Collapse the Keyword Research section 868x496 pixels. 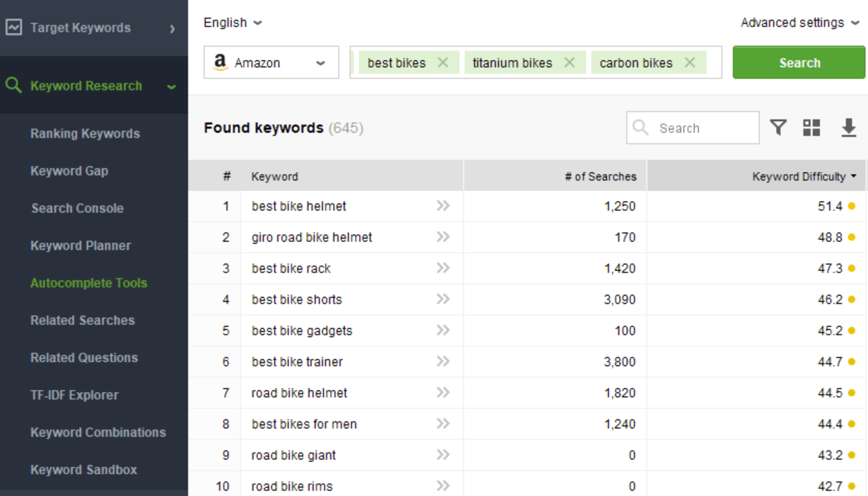coord(171,86)
